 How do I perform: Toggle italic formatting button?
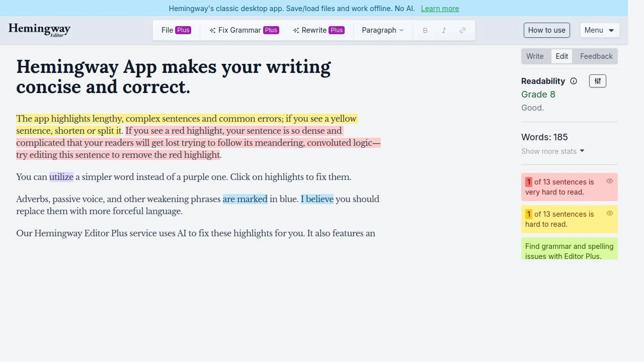tap(444, 30)
